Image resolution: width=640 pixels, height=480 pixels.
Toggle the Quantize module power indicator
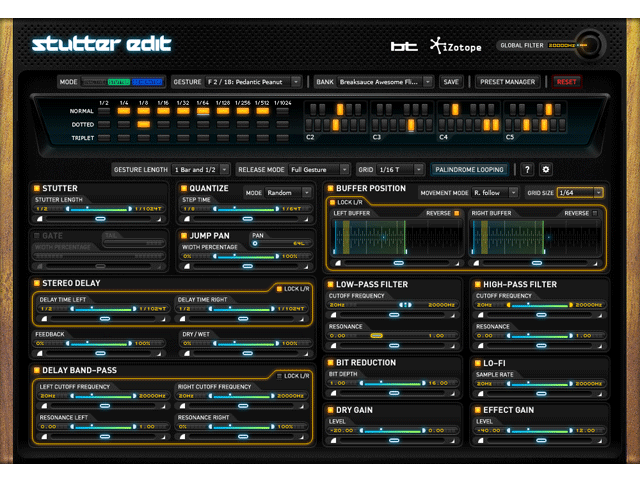(184, 188)
